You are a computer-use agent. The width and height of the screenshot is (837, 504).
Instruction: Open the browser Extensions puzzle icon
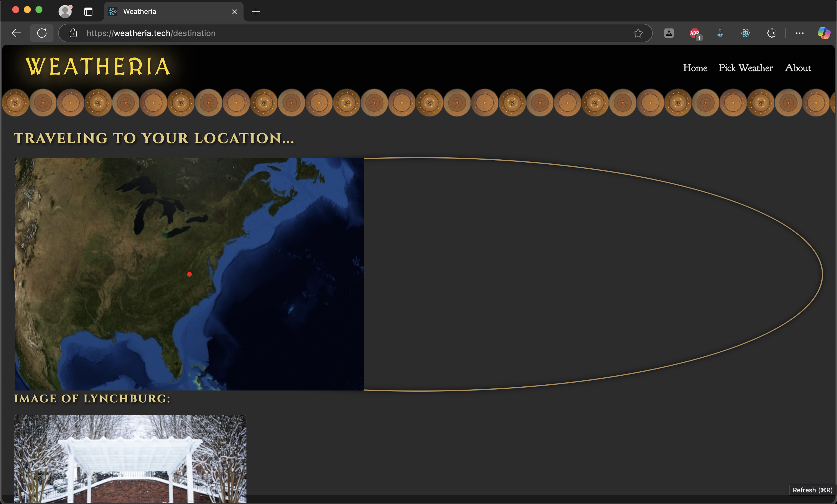click(771, 33)
